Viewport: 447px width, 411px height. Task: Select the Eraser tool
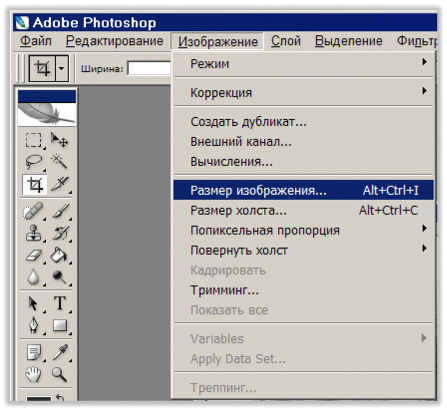(x=34, y=256)
